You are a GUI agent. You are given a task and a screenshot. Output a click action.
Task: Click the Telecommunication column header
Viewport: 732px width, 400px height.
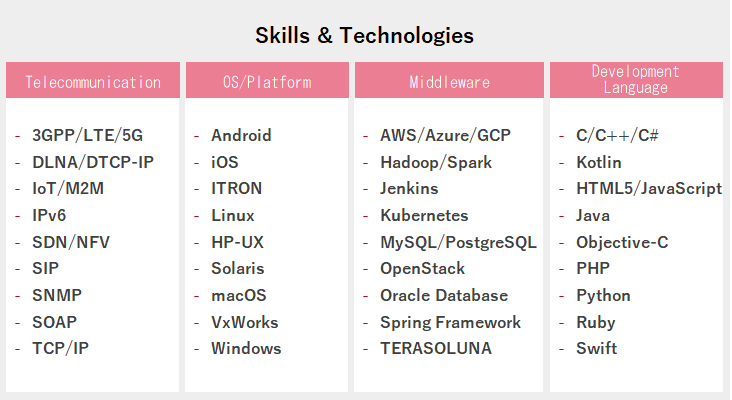(x=93, y=80)
